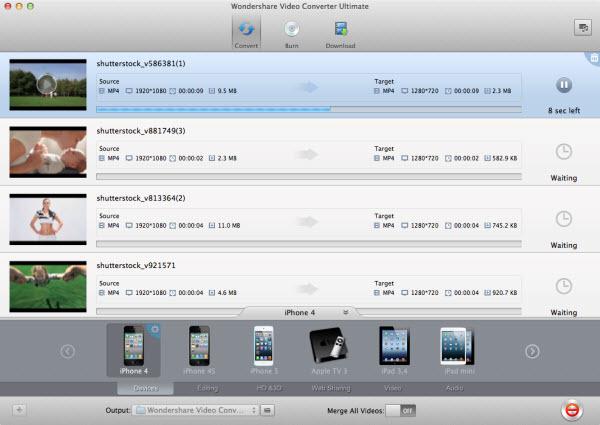The image size is (600, 425).
Task: Toggle the Merge All Videos switch
Action: click(x=400, y=411)
